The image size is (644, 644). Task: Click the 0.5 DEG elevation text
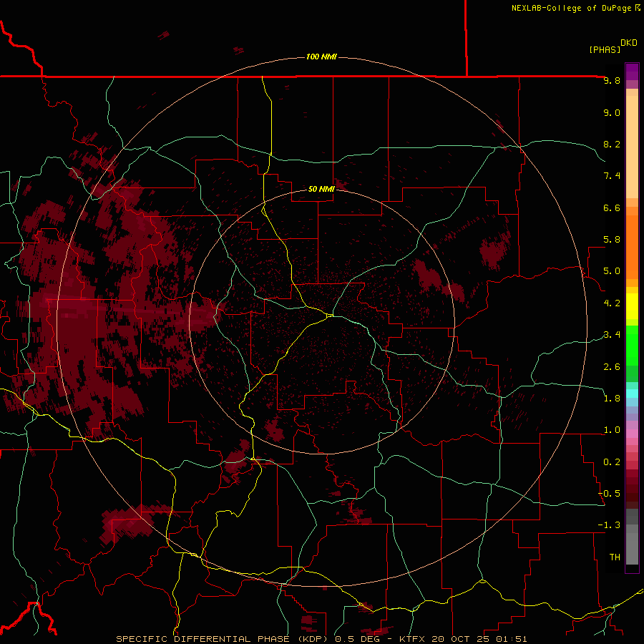(358, 639)
